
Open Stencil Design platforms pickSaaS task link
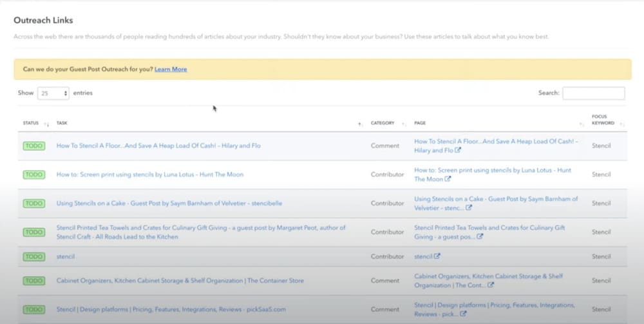(171, 310)
